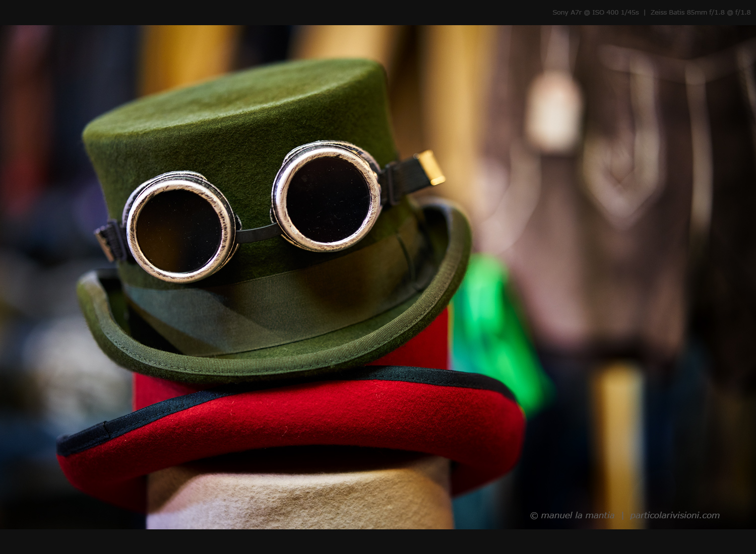Click the blurred yellow post at bottom right

point(617,428)
